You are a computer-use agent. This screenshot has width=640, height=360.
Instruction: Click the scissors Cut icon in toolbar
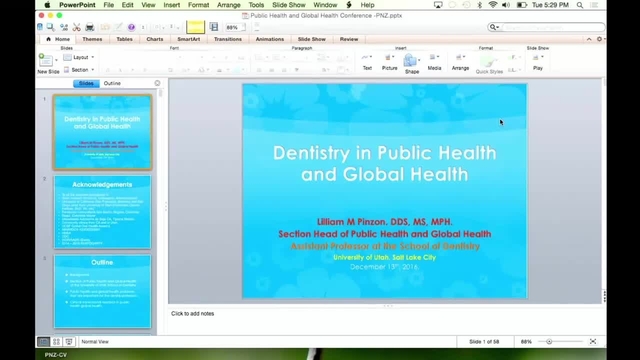tap(76, 27)
